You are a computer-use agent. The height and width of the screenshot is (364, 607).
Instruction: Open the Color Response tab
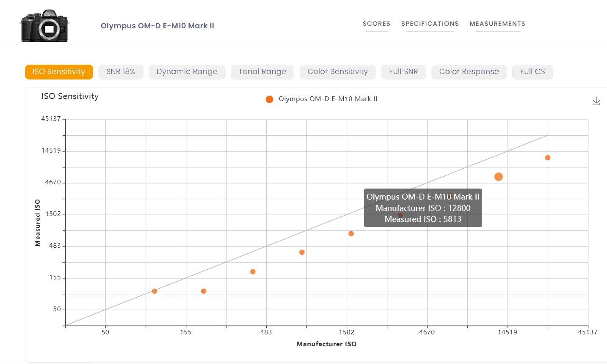(x=469, y=72)
